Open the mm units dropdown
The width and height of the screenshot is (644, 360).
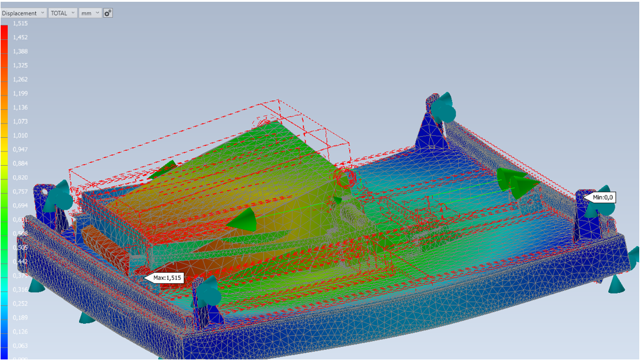point(90,13)
